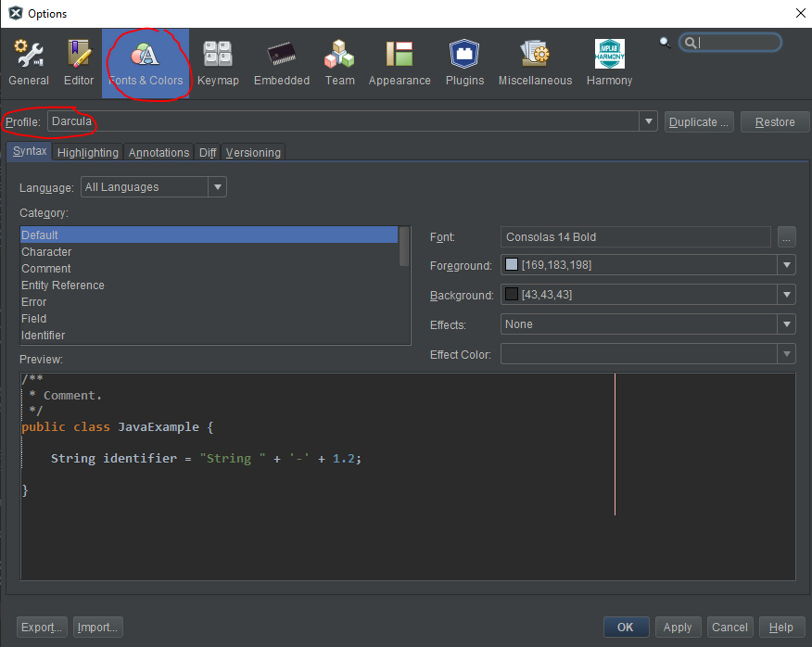Click the Import button

point(97,628)
